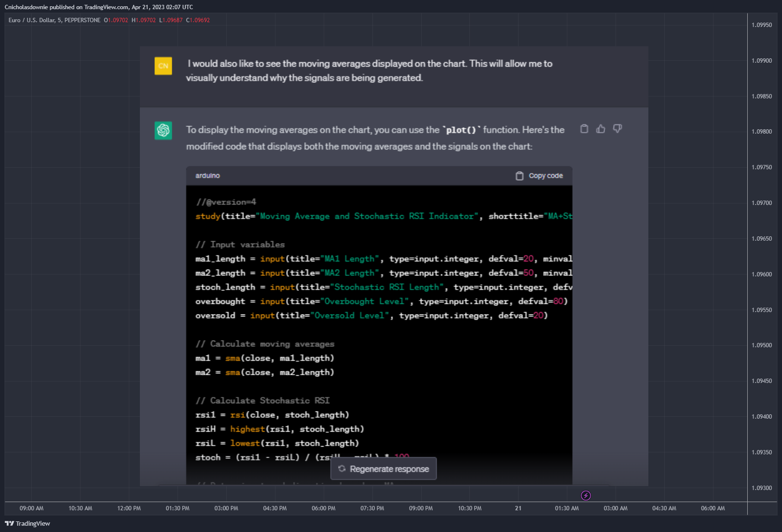Select the 'arduino' code language label
This screenshot has height=532, width=782.
point(207,176)
